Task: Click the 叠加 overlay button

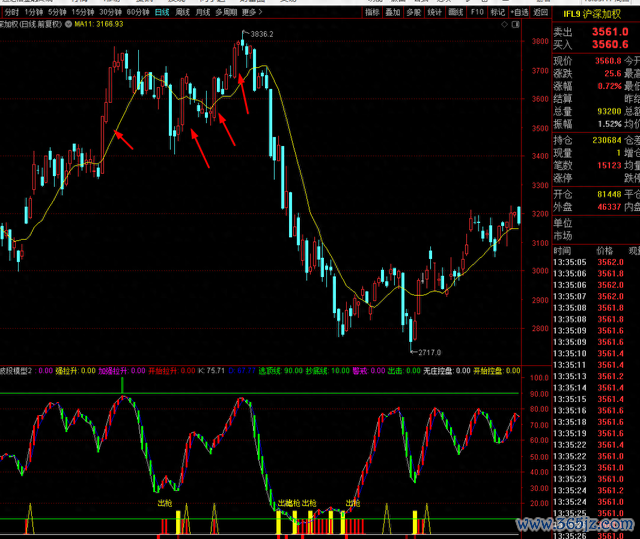Action: point(393,12)
